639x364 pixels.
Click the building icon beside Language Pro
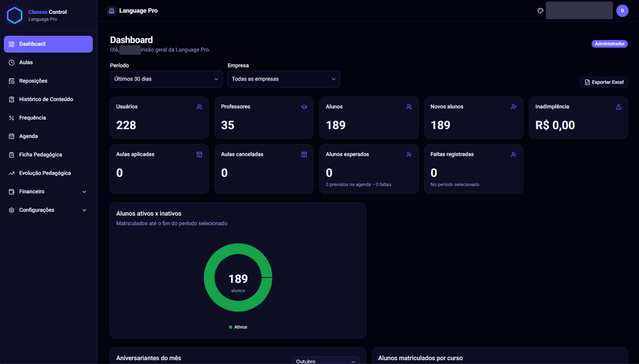(112, 11)
